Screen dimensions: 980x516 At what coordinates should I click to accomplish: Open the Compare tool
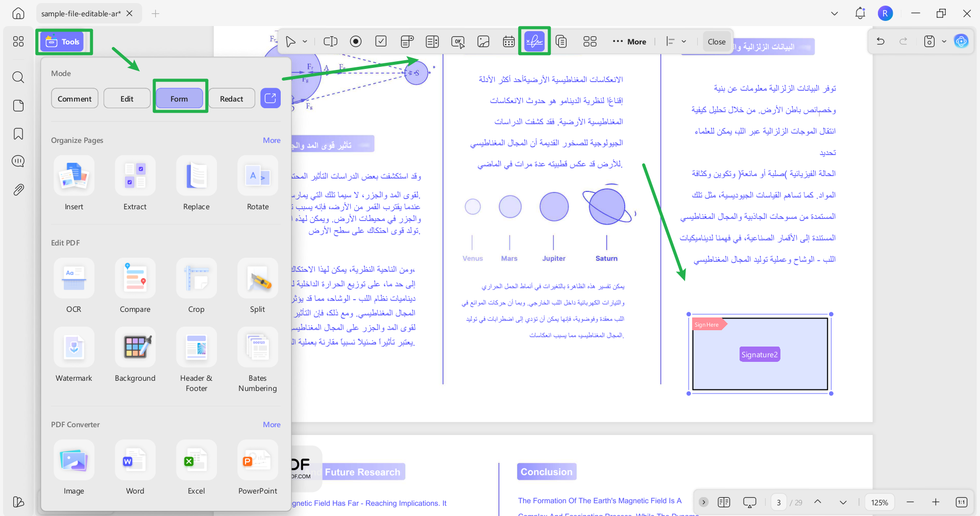pyautogui.click(x=135, y=286)
